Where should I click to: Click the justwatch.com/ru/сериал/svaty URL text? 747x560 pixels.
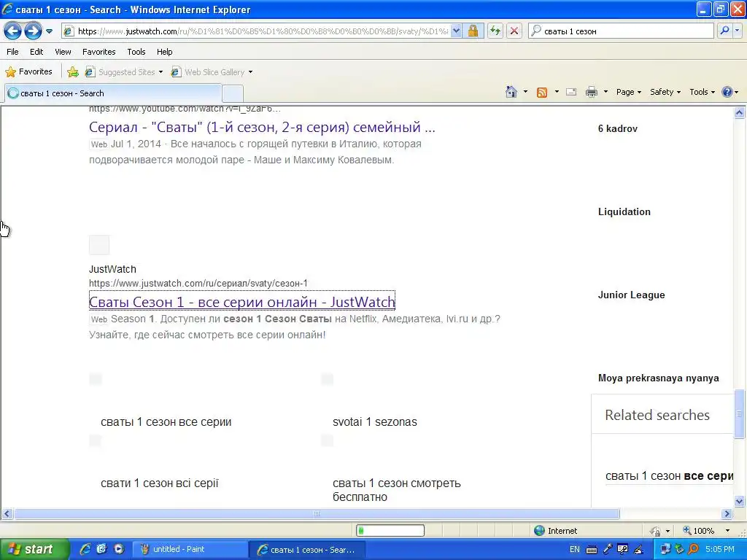198,284
